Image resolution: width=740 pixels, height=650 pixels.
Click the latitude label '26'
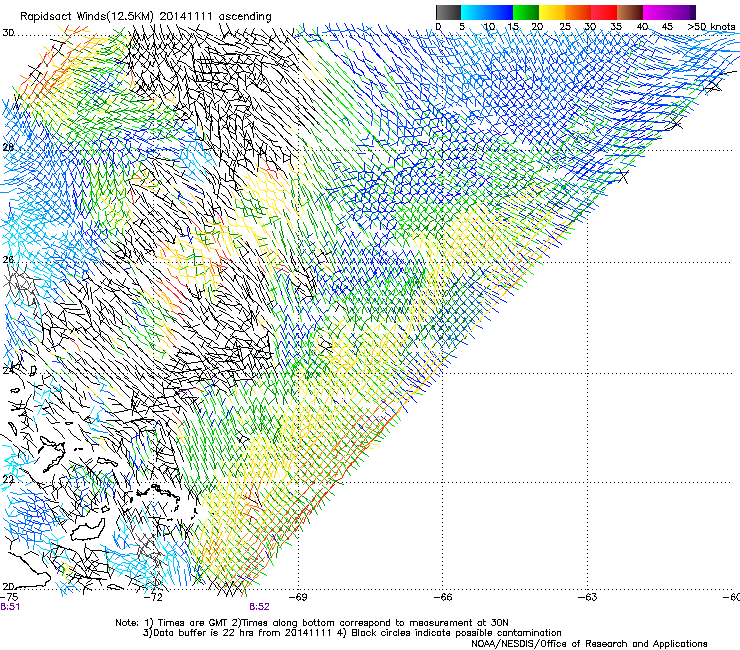click(x=8, y=260)
